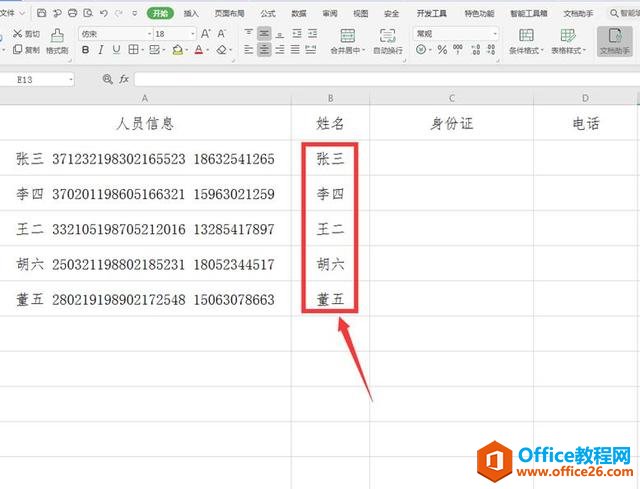Screen dimensions: 640x489
Task: Click the Wrap Text (自动换行) button
Action: pyautogui.click(x=387, y=41)
